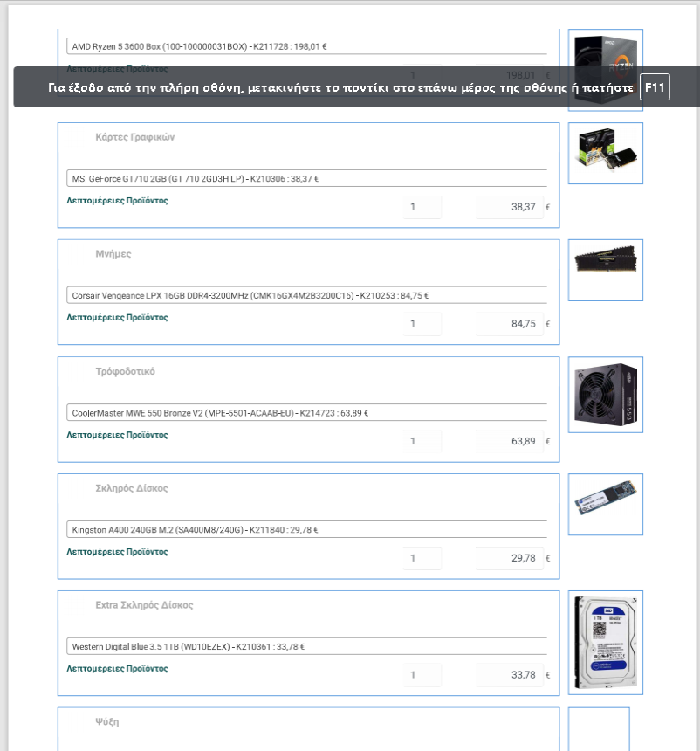Click the Σκληρός Δίσκος section heading
700x751 pixels.
(132, 488)
